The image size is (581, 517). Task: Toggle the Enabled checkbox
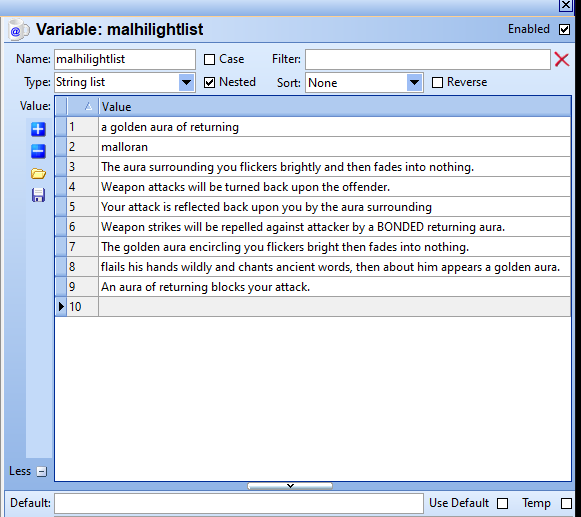[x=564, y=29]
